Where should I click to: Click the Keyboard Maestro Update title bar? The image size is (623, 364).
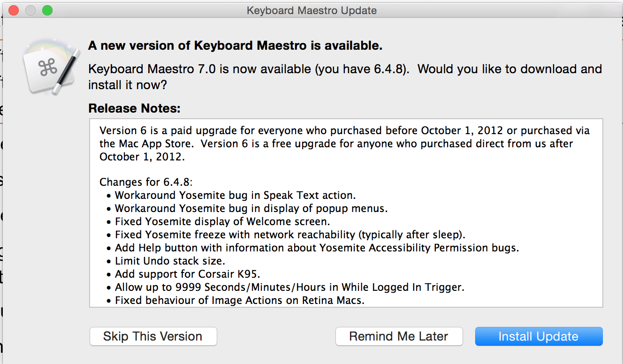pyautogui.click(x=311, y=10)
